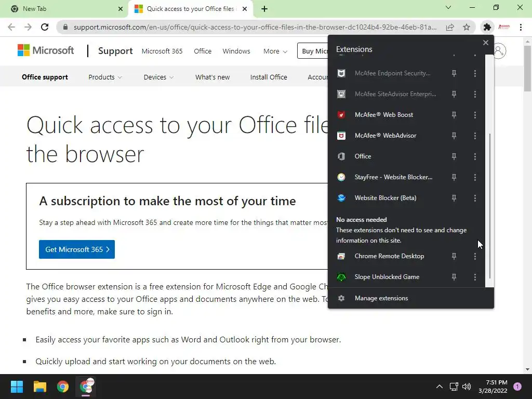Screen dimensions: 532x399
Task: Click the Slope Unblocked Game icon
Action: tap(341, 277)
